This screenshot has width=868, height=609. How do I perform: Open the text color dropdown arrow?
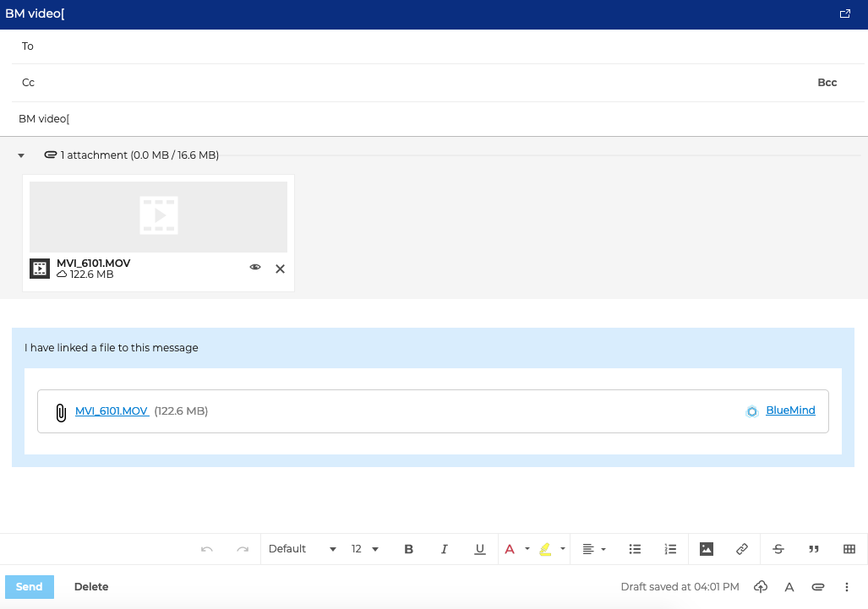coord(527,549)
